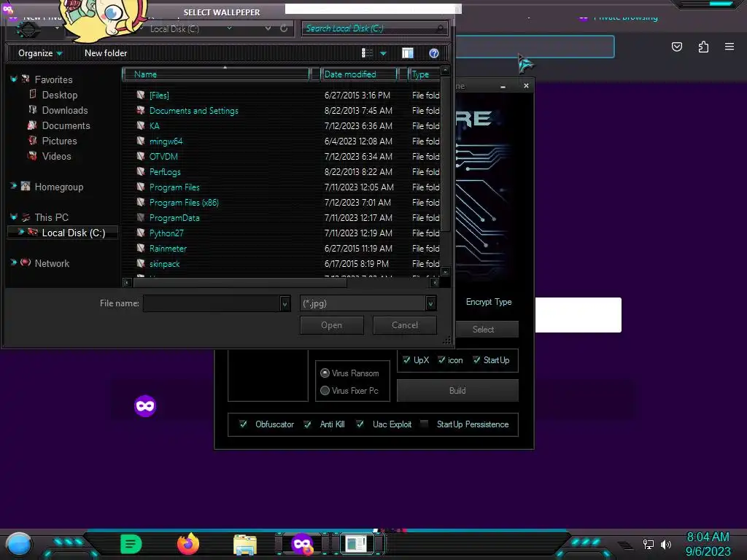Select the Virus Fixer Pc radio button
The height and width of the screenshot is (560, 747).
pyautogui.click(x=325, y=391)
